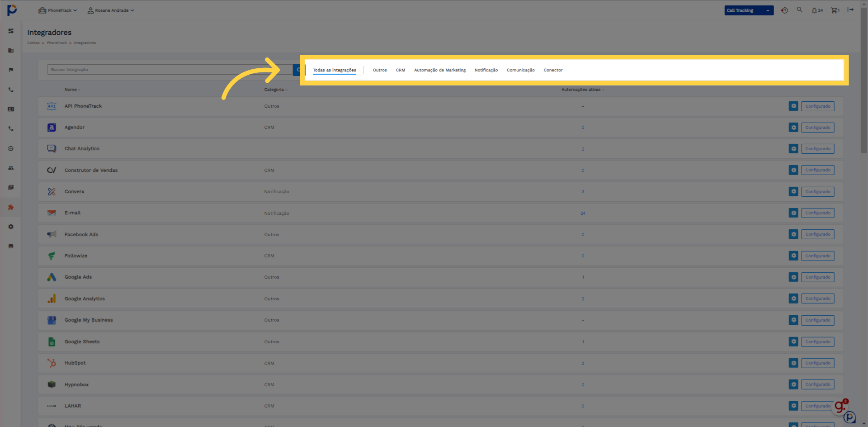Open the gear button for LAHAR
Viewport: 868px width, 427px height.
793,406
